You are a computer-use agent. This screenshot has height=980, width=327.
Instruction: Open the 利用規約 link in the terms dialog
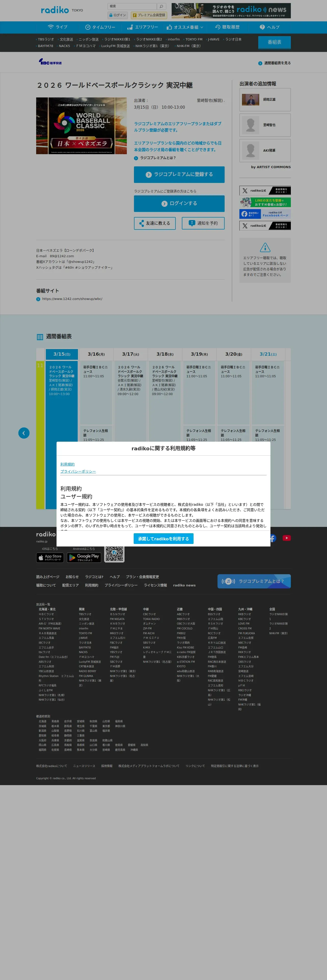tap(67, 465)
